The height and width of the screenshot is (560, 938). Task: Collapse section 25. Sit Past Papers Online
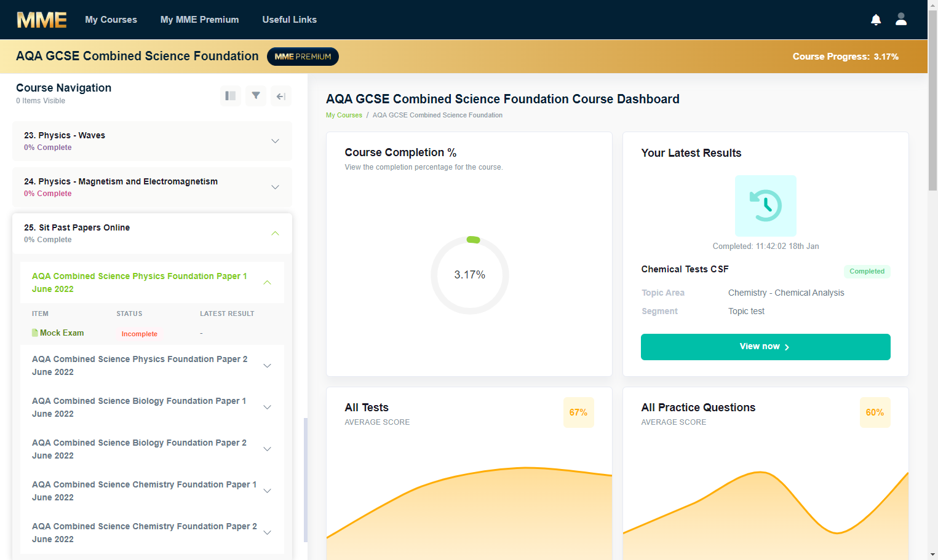[x=152, y=233]
